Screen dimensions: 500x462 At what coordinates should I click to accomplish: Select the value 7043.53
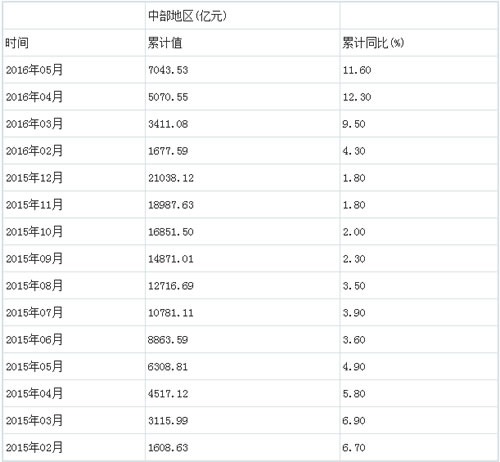point(168,70)
